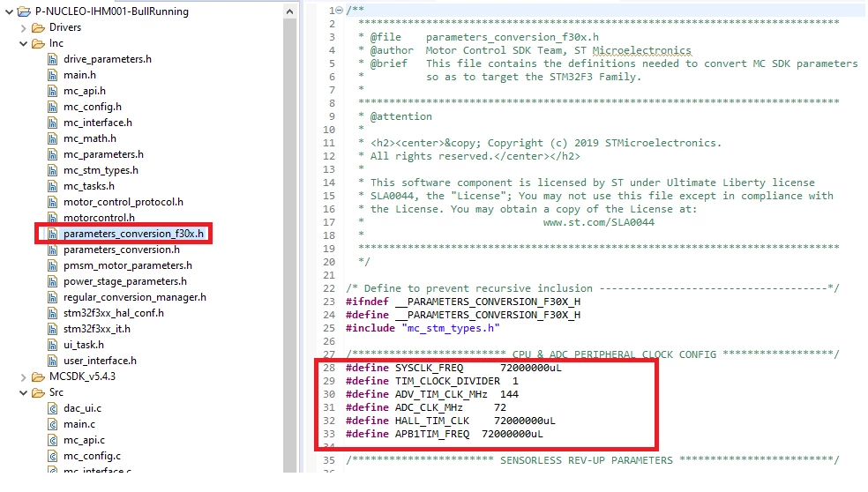Collapse the Src folder arrow
This screenshot has height=492, width=868.
23,393
